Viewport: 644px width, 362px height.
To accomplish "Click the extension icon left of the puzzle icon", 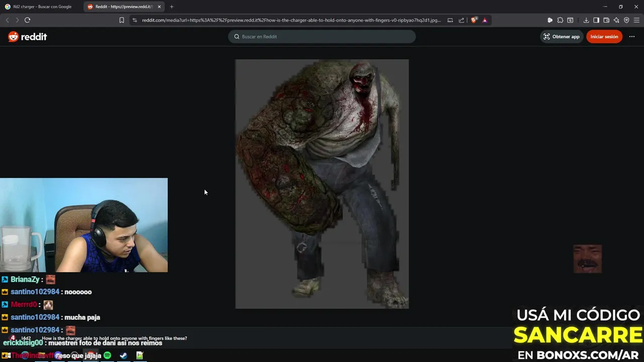I will [x=550, y=20].
